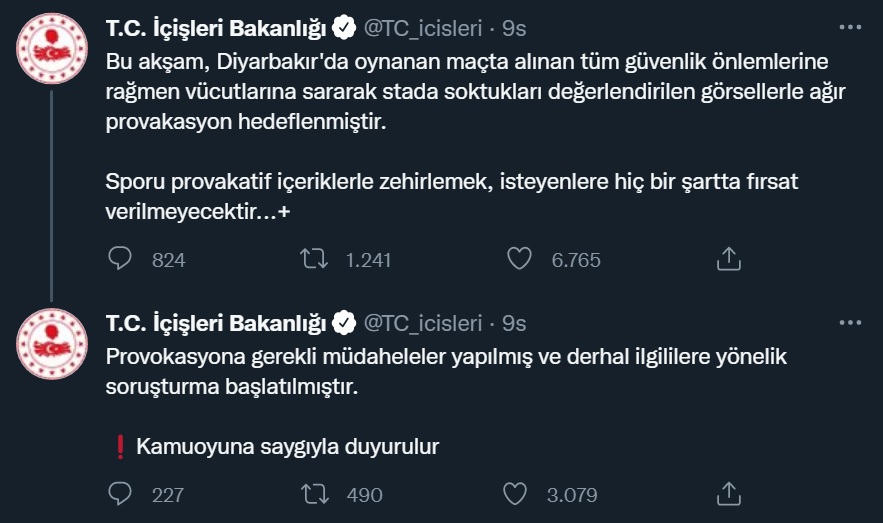Like the first tweet with 6.765 likes

tap(519, 259)
